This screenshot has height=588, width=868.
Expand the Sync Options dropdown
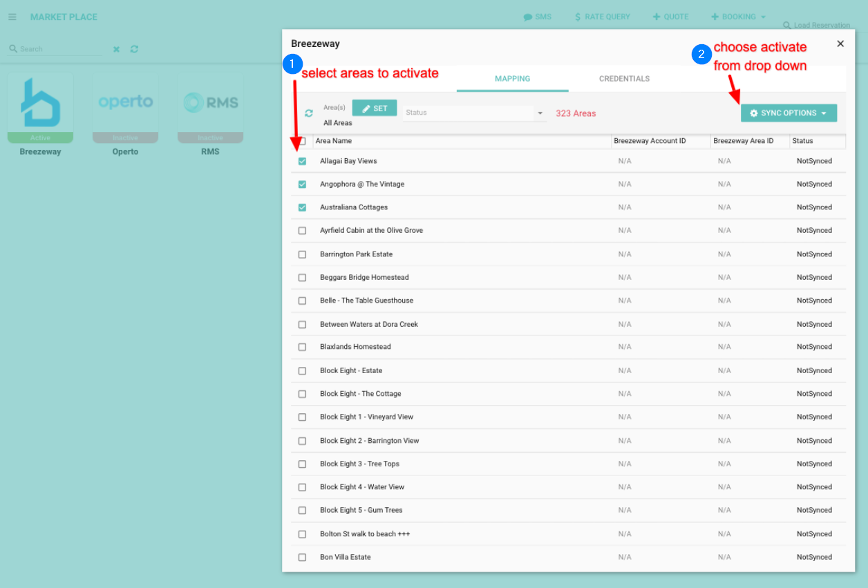pyautogui.click(x=789, y=113)
